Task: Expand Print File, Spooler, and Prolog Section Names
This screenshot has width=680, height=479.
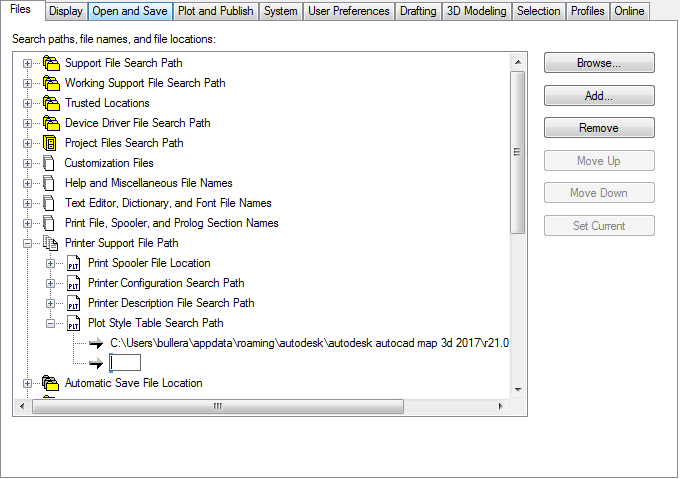Action: coord(27,223)
